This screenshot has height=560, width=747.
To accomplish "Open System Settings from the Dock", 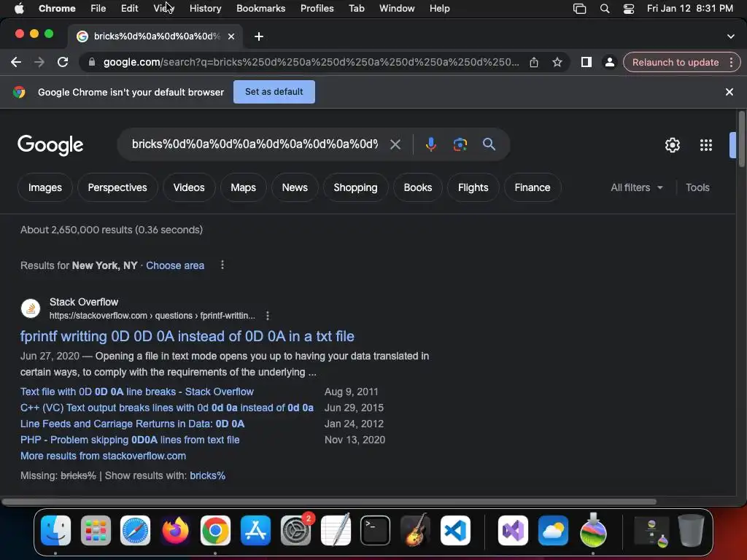I will [295, 530].
